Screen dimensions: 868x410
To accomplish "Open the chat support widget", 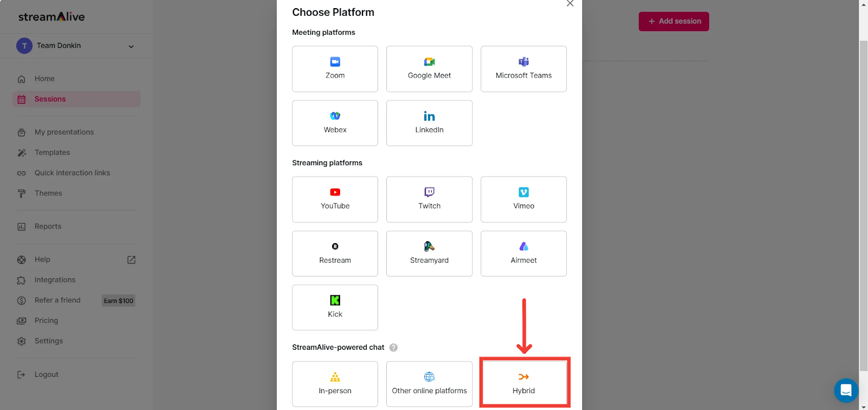I will click(846, 390).
